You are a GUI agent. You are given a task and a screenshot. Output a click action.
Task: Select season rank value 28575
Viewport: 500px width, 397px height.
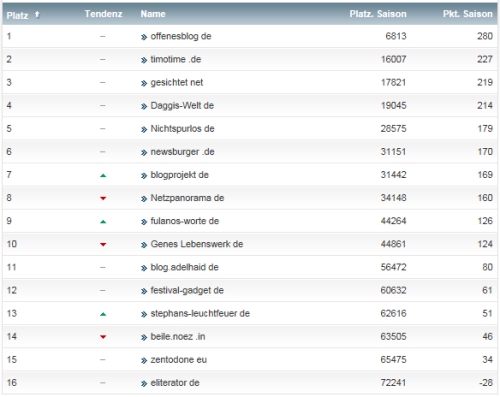coord(394,129)
